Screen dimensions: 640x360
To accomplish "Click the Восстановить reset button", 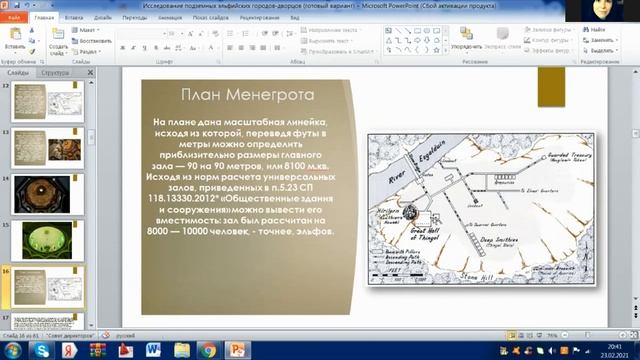I will coord(91,41).
